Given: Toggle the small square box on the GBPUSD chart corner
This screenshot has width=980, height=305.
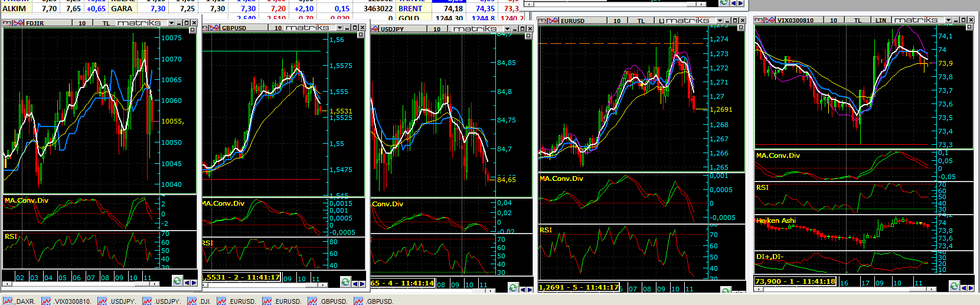Looking at the screenshot, I should [x=361, y=35].
